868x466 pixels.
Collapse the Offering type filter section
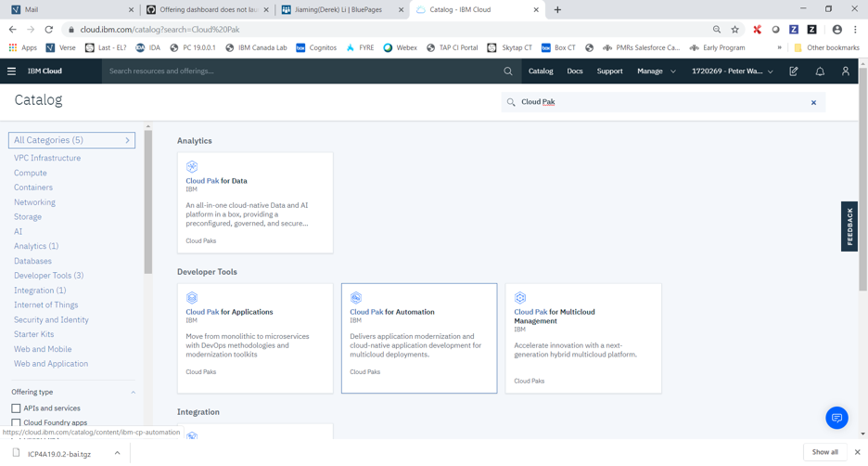(133, 393)
